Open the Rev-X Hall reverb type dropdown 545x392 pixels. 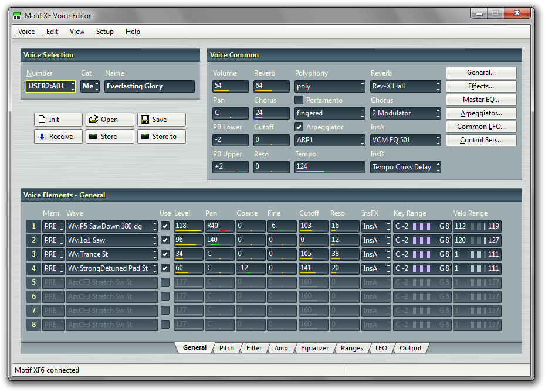click(405, 86)
